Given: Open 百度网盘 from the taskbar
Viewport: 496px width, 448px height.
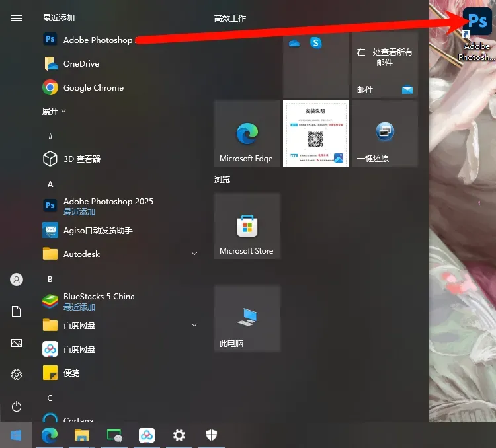Looking at the screenshot, I should 147,435.
